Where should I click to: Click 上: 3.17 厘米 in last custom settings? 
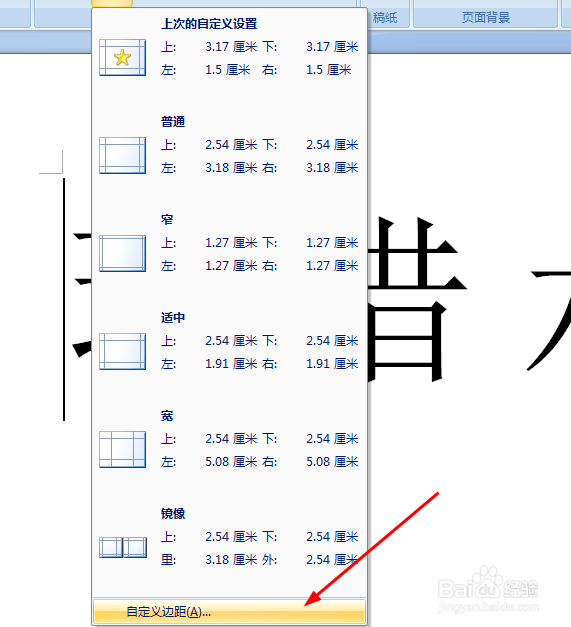[x=209, y=47]
